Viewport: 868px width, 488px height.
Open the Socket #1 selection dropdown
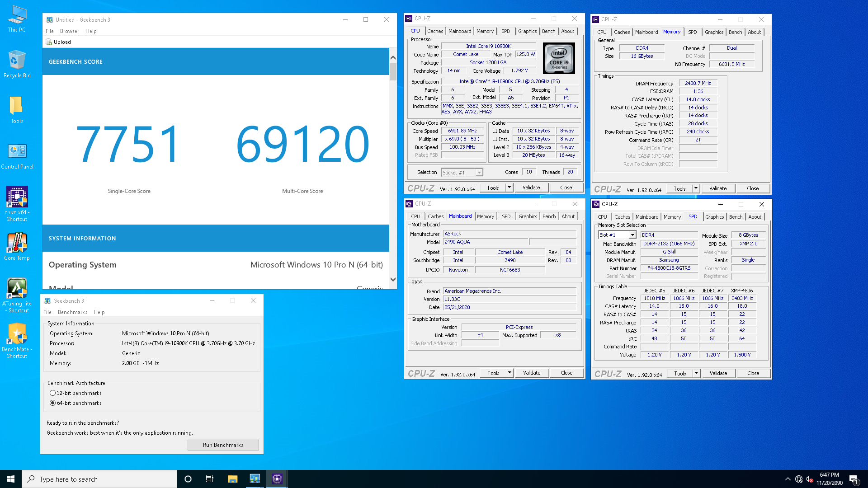[462, 173]
